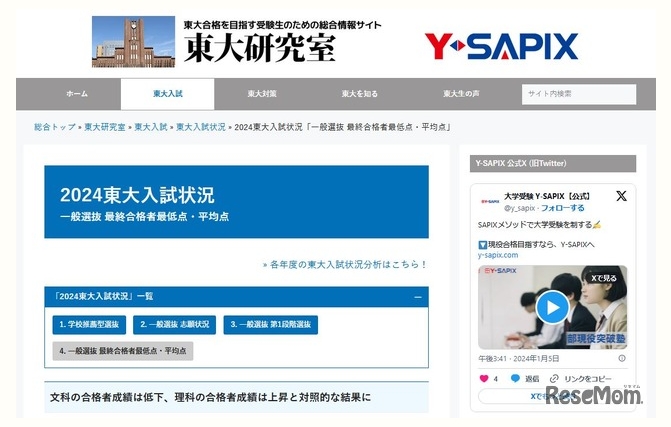Like the tweet with heart icon
The height and width of the screenshot is (427, 671).
pos(484,379)
